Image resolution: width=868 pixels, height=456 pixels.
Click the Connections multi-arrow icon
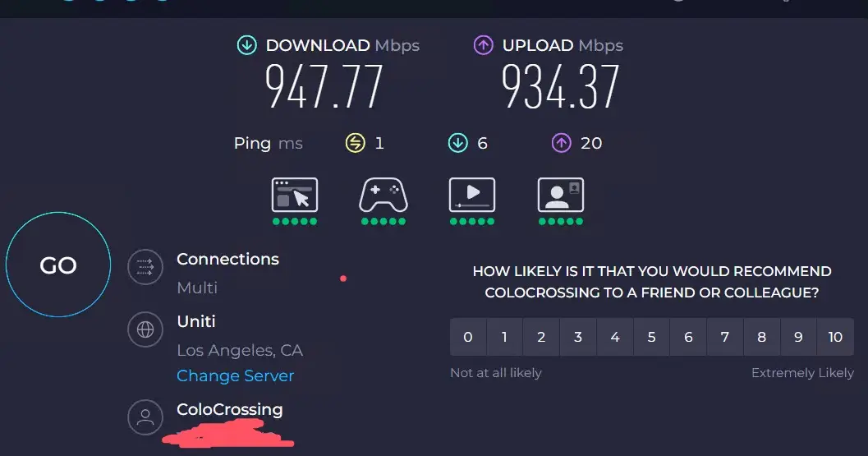(x=145, y=266)
